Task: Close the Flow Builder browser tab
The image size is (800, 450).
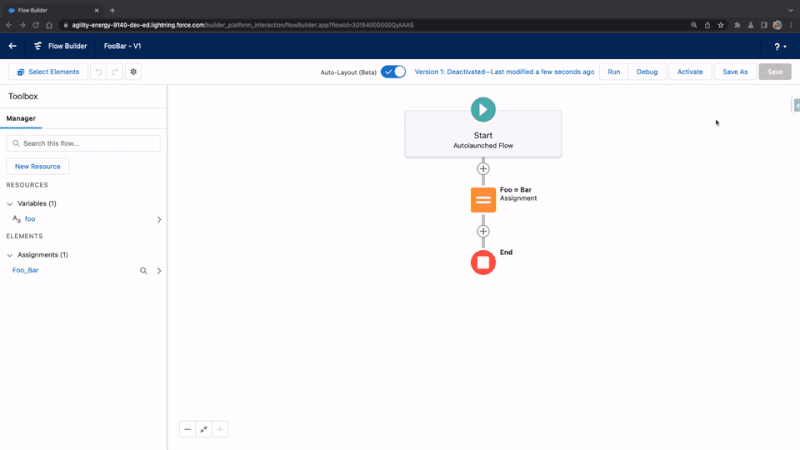Action: [96, 10]
